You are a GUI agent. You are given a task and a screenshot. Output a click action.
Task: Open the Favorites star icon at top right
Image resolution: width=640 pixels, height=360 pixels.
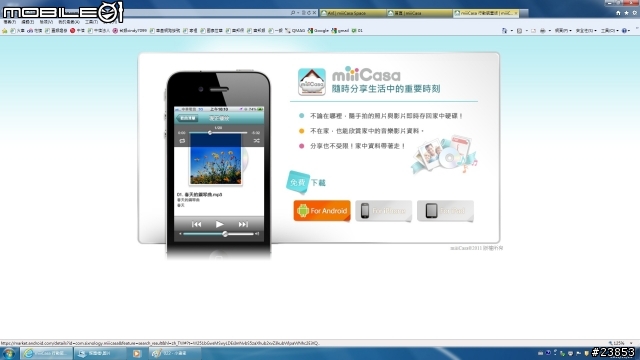[627, 13]
